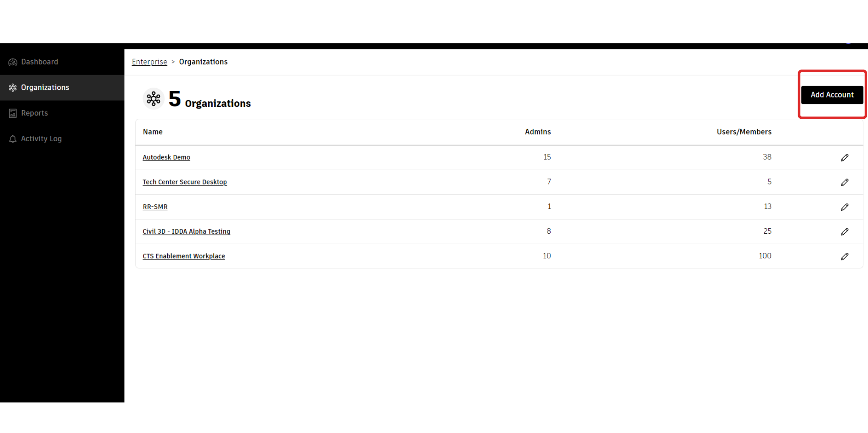The image size is (868, 433).
Task: Click the edit pencil for RR-SMR row
Action: point(844,207)
